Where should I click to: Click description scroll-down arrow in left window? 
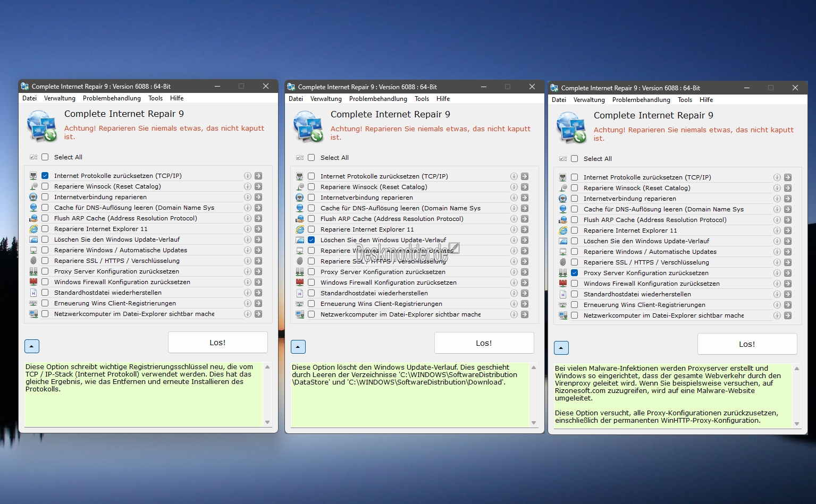[267, 422]
